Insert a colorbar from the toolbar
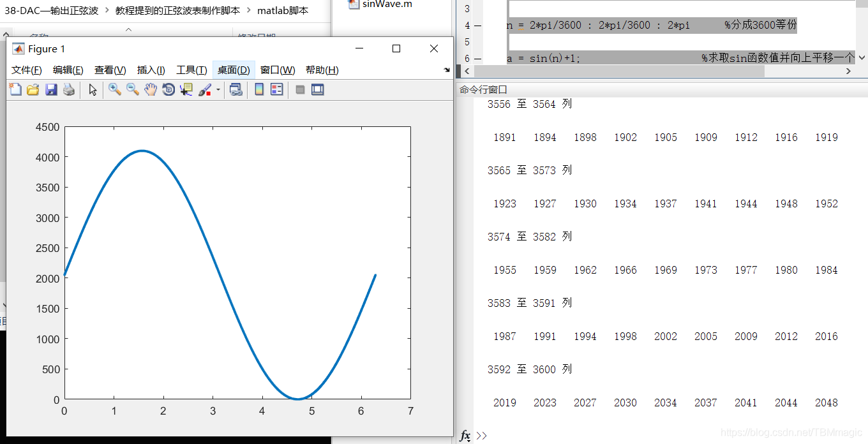This screenshot has height=444, width=868. pos(259,90)
